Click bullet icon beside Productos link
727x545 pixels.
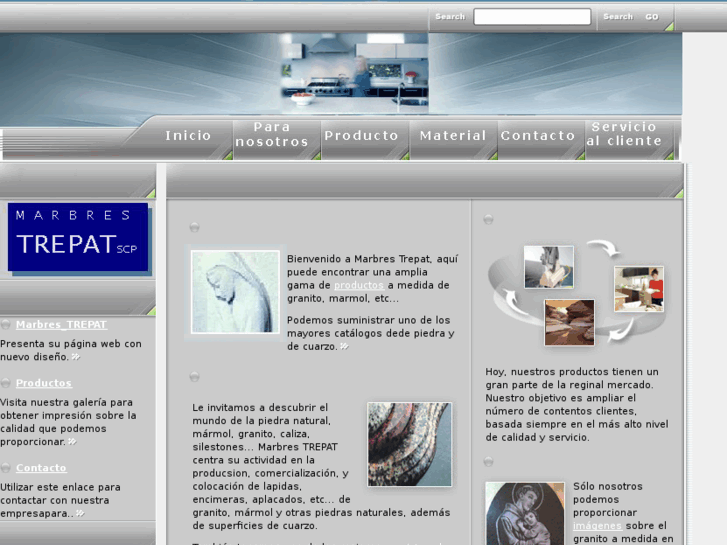(6, 383)
